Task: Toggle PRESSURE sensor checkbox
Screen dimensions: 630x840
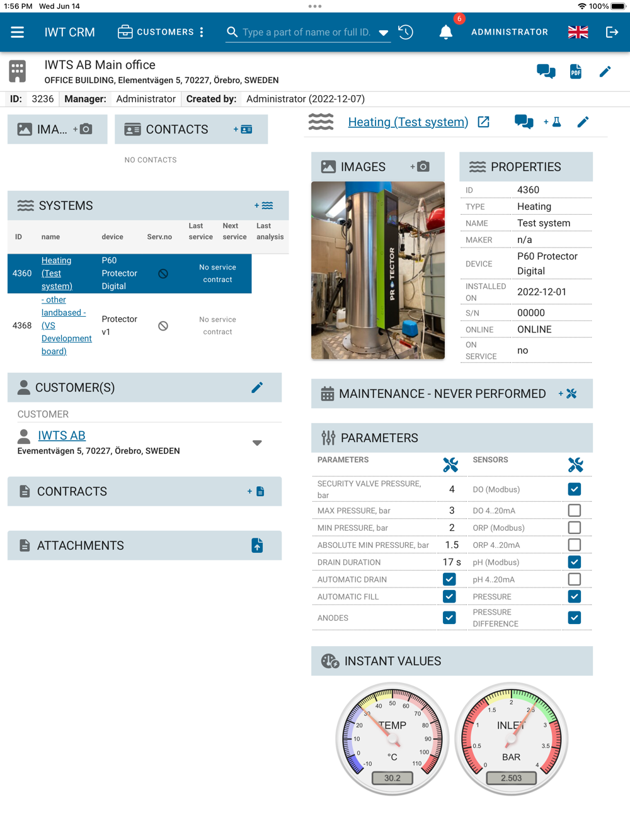Action: tap(575, 596)
